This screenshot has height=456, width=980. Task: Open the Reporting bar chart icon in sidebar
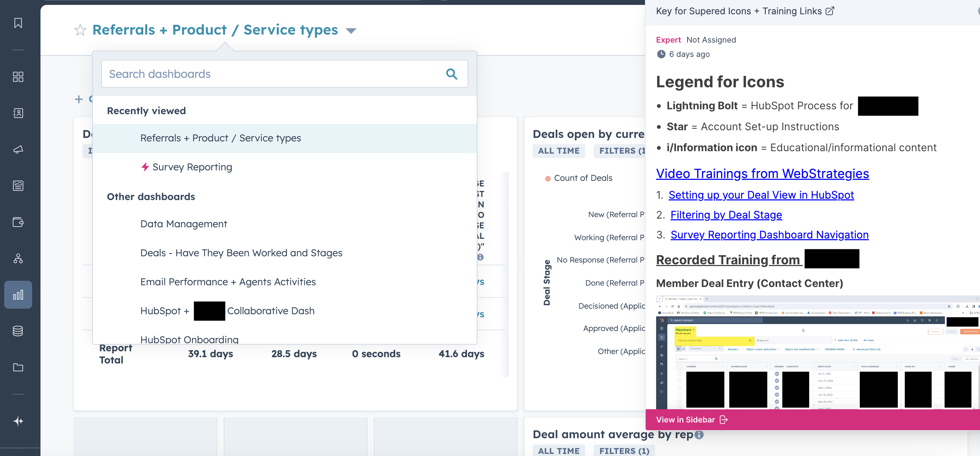pyautogui.click(x=18, y=295)
